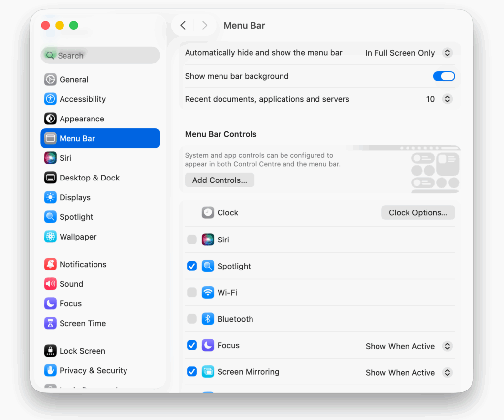Click the Focus moon icon in sidebar

50,303
